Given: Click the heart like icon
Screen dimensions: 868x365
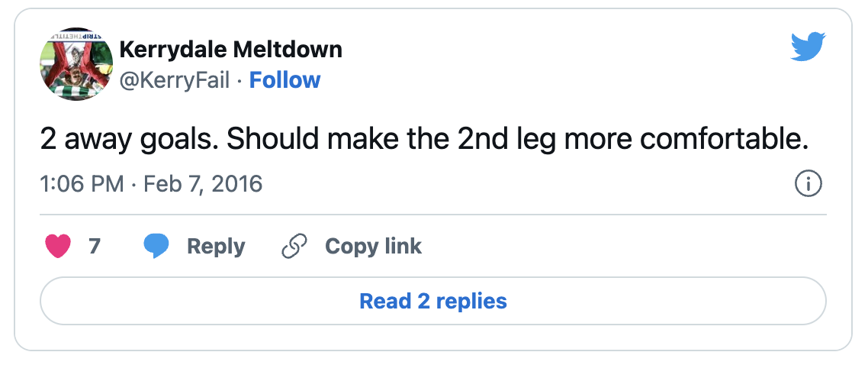Looking at the screenshot, I should [x=59, y=247].
